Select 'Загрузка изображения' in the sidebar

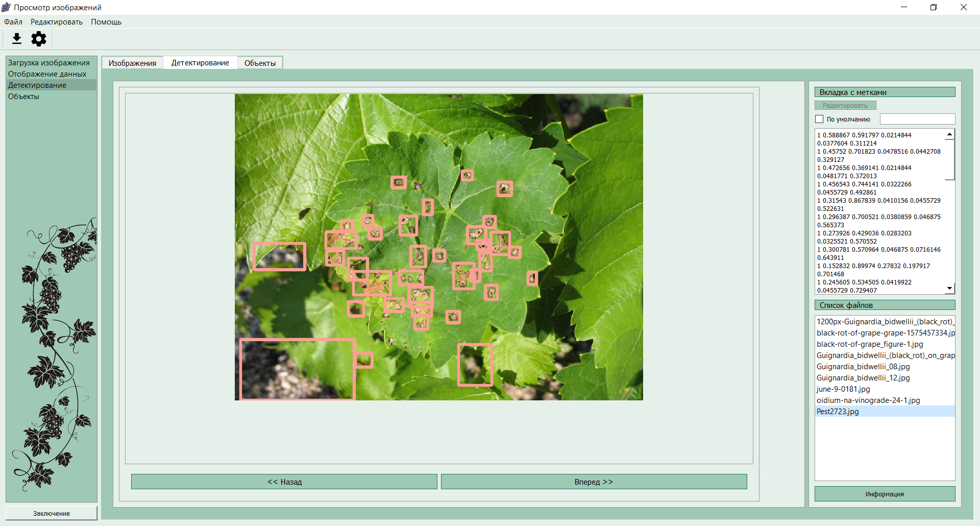pos(49,63)
